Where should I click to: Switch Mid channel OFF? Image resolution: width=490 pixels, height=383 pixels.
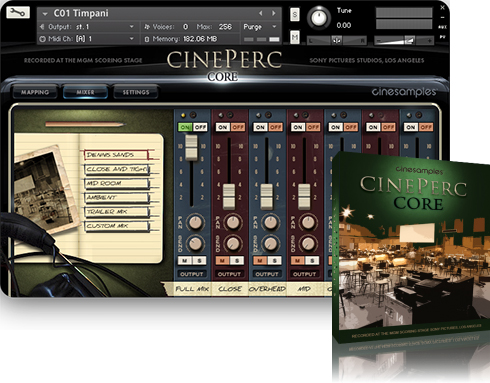(x=313, y=127)
